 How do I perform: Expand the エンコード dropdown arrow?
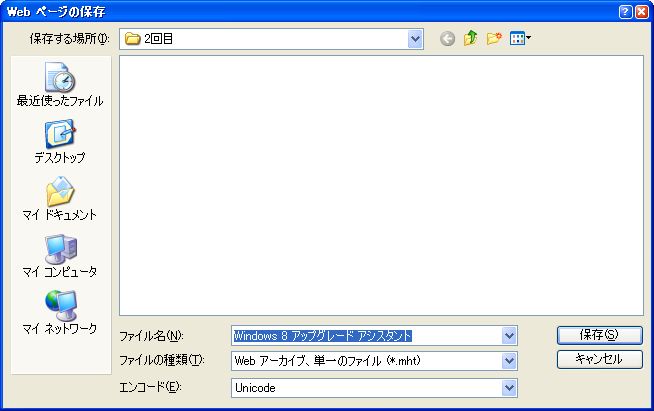coord(509,388)
